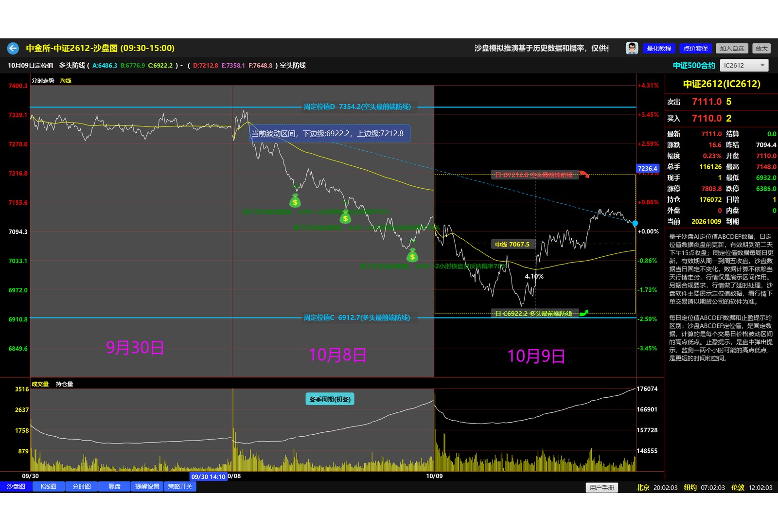Open the 复盘 tab

114,486
